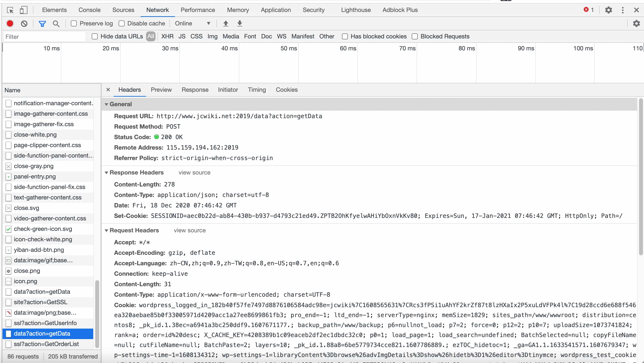Image resolution: width=644 pixels, height=363 pixels.
Task: Open the Online throttling dropdown
Action: point(192,23)
